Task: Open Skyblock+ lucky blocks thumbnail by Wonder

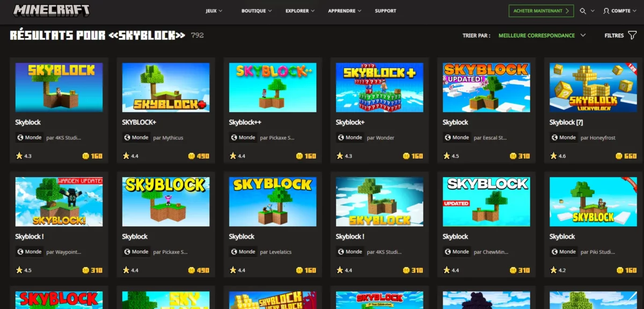Action: [379, 87]
